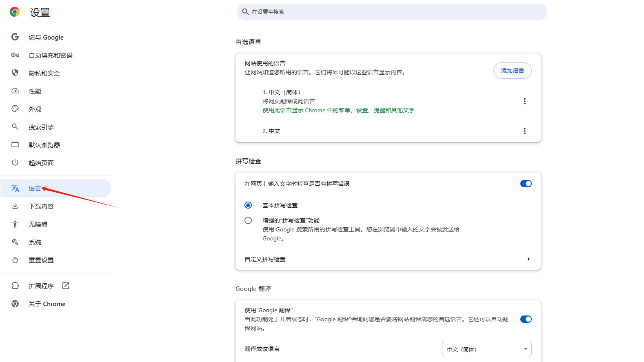Click the 首选语言 section heading

click(x=248, y=42)
